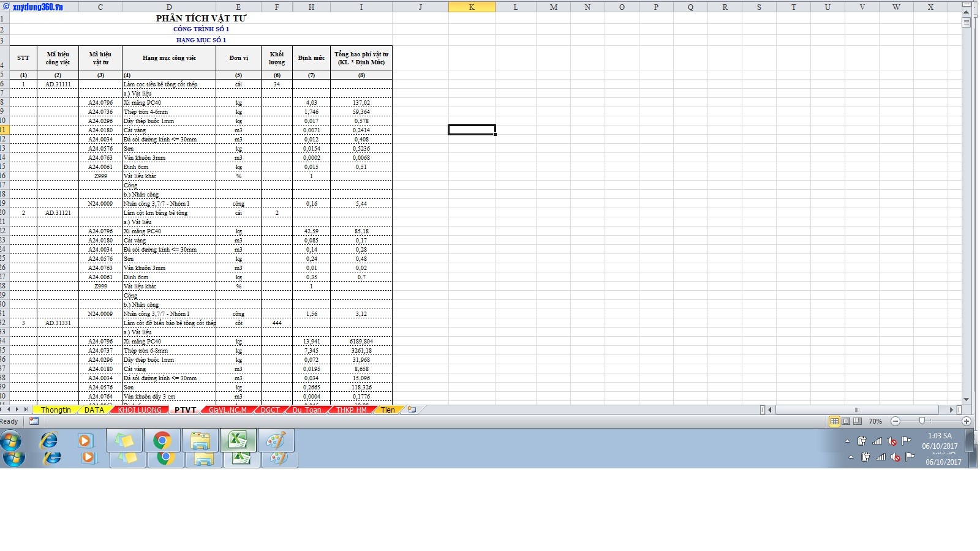Select column K by its header
Viewport: 980px width, 551px height.
(472, 7)
